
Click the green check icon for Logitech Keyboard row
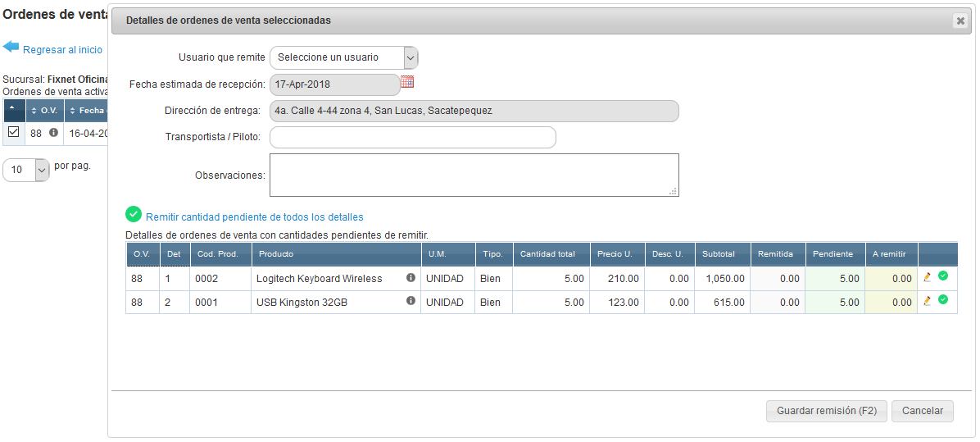click(x=943, y=276)
